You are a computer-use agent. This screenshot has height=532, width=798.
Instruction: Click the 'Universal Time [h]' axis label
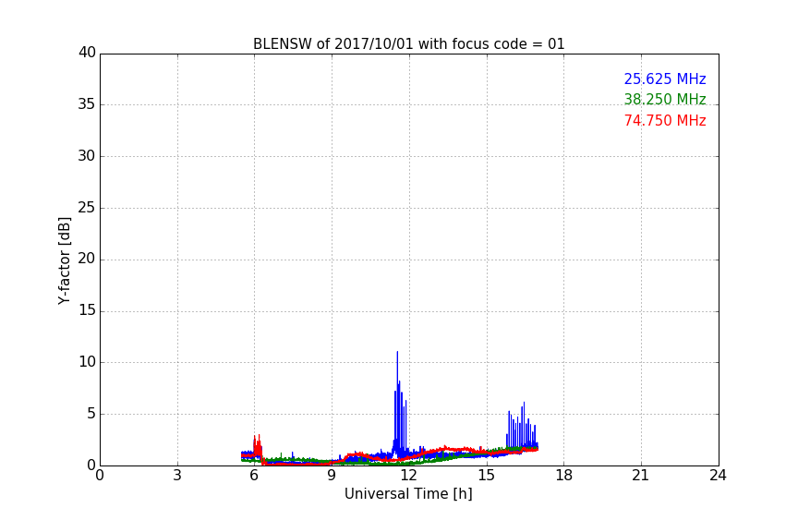coord(408,494)
